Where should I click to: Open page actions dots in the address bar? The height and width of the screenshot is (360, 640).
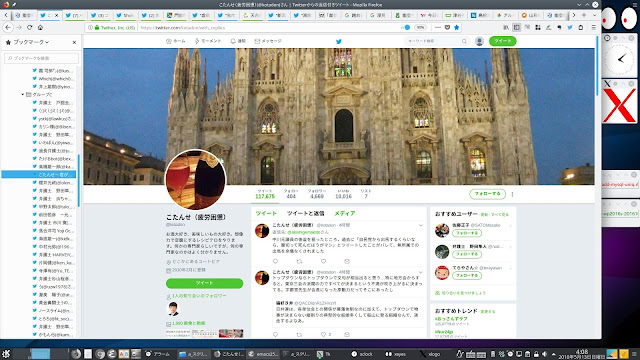click(438, 27)
